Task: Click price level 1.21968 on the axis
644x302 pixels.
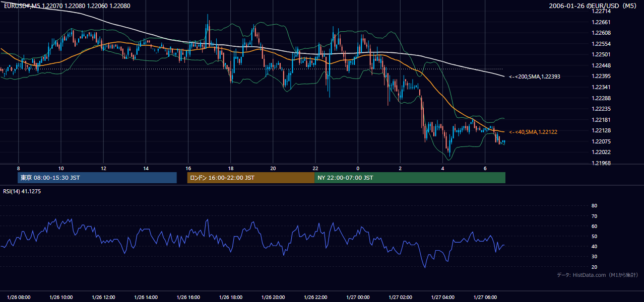Action: [602, 163]
